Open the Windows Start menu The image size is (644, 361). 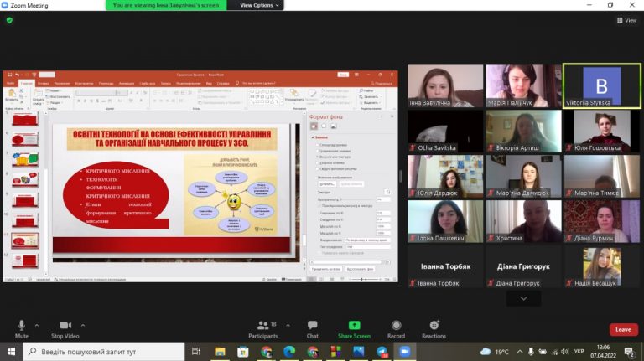point(11,352)
